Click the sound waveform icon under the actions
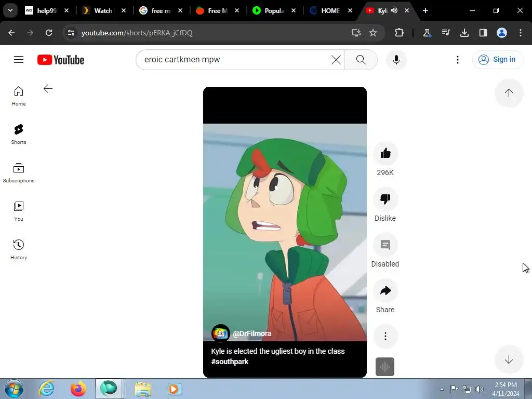This screenshot has height=399, width=532. pyautogui.click(x=385, y=367)
